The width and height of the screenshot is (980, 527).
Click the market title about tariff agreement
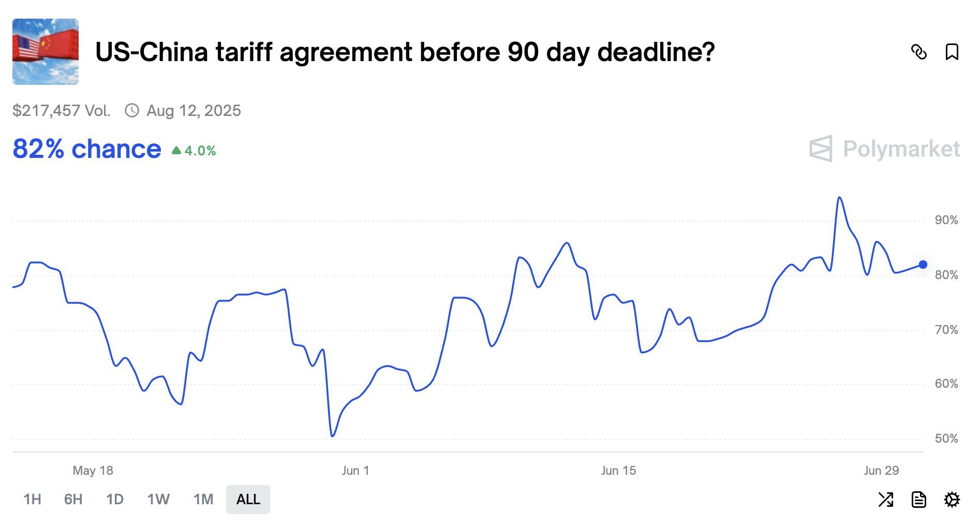pos(405,52)
